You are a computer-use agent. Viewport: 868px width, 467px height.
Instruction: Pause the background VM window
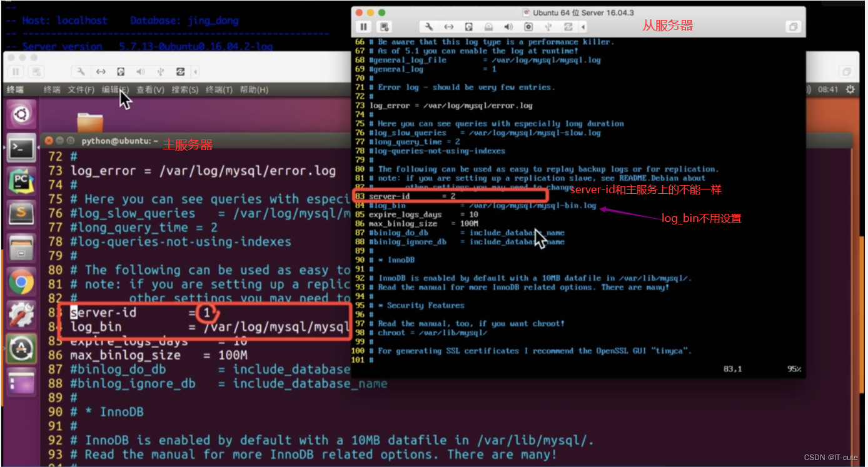(x=16, y=71)
